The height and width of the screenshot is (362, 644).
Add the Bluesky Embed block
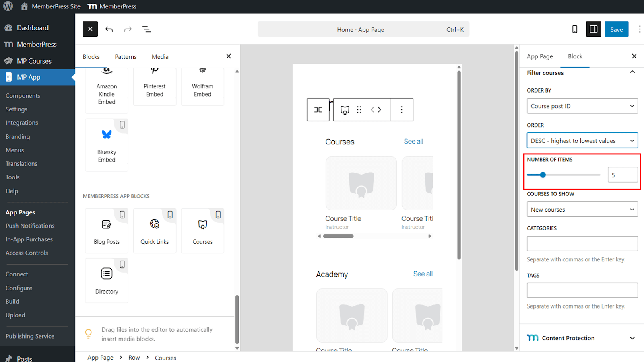point(107,145)
